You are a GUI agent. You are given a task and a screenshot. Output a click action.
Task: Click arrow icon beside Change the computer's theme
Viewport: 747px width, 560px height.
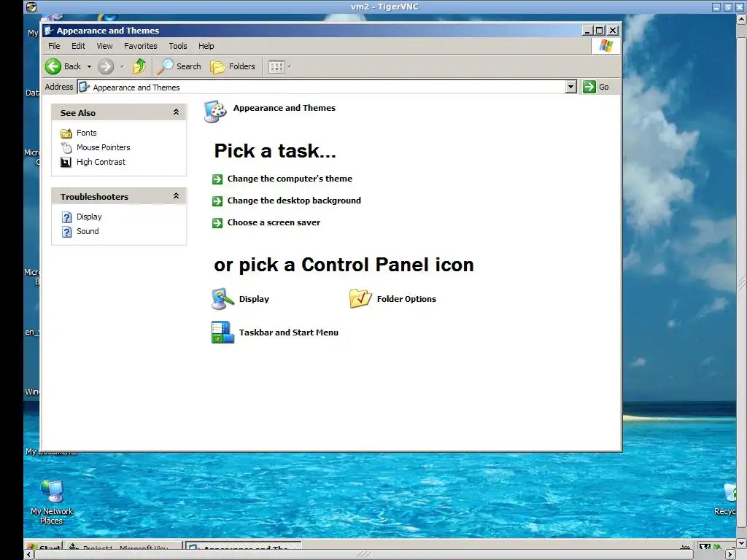point(217,179)
